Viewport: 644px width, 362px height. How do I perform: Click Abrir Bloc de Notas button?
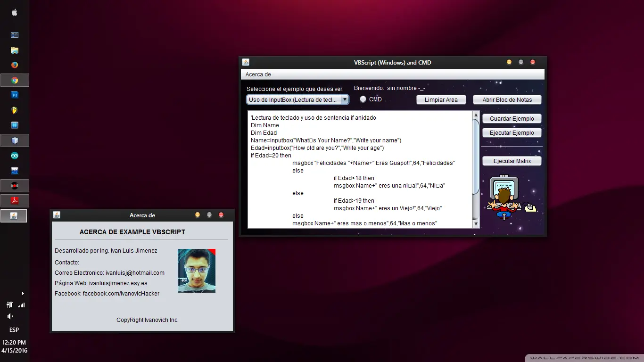507,100
